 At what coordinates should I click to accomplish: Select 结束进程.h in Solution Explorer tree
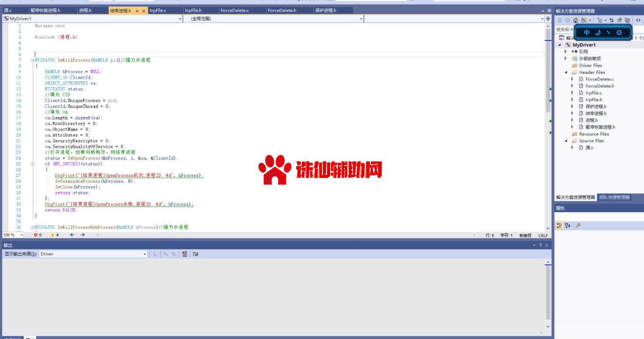pos(596,113)
